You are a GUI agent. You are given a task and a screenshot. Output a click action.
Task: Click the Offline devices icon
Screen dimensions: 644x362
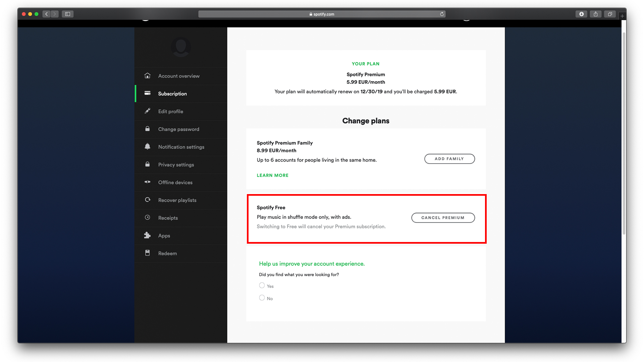coord(147,182)
